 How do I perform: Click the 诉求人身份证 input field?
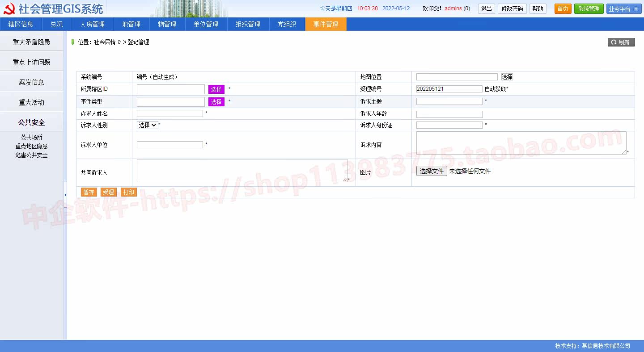tap(449, 125)
